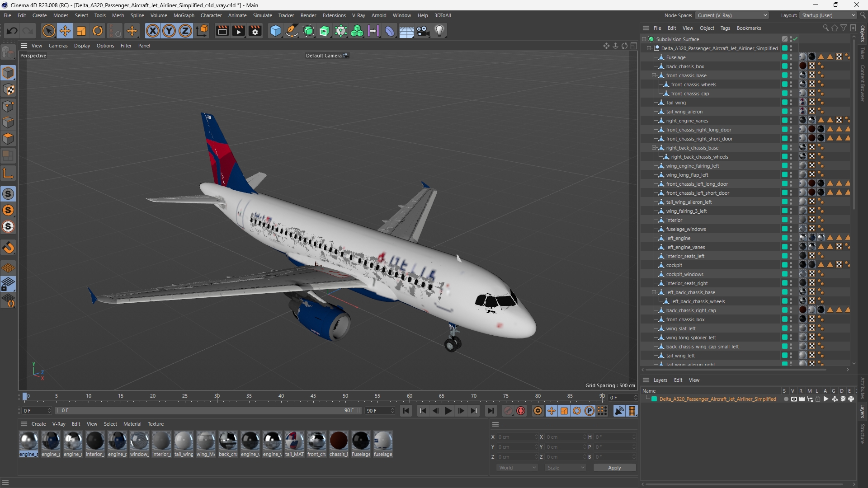Click the Undo arrow icon
The image size is (868, 488).
coord(12,31)
